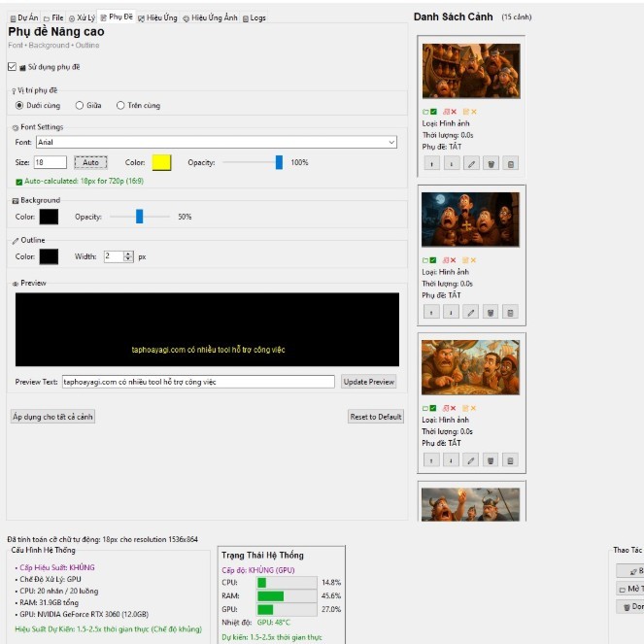The height and width of the screenshot is (644, 644).
Task: Open the Arial font dropdown list
Action: click(x=391, y=142)
